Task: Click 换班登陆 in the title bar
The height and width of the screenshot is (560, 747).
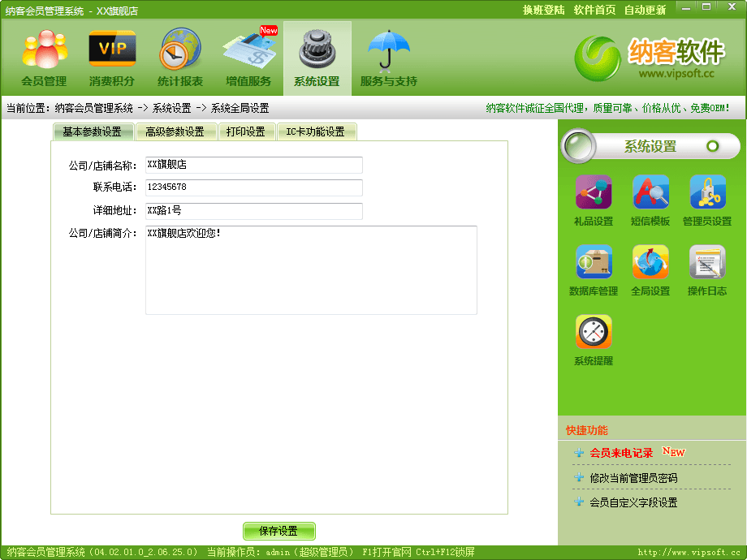Action: pos(543,10)
